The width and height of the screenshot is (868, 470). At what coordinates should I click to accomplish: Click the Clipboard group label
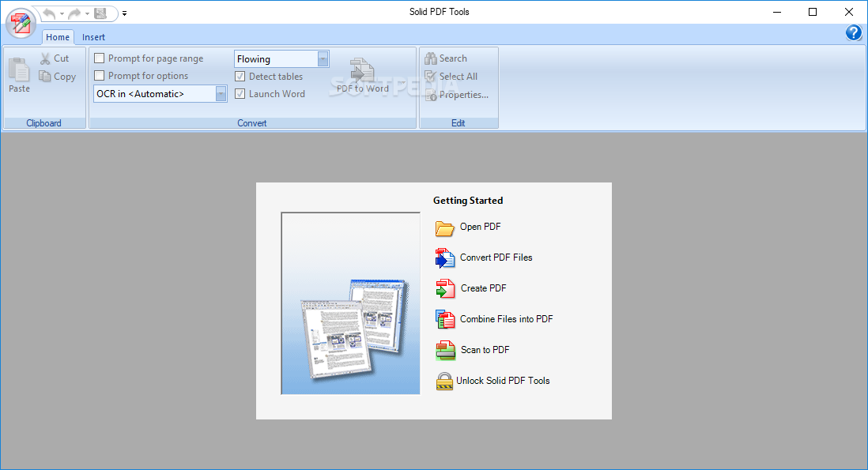point(43,123)
